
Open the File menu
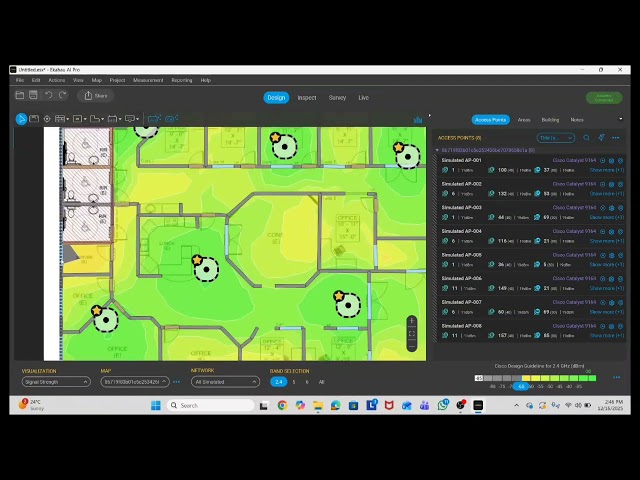(x=20, y=80)
